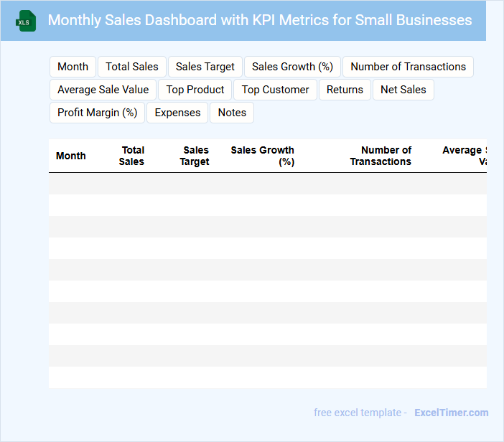The image size is (504, 442).
Task: Click the Number of Transactions column header
Action: click(381, 156)
